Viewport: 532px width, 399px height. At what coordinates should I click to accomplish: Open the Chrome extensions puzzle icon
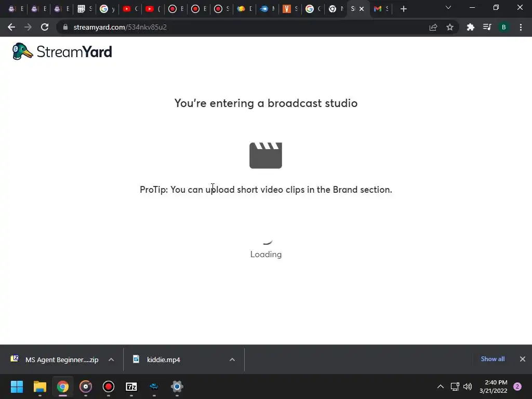[471, 27]
